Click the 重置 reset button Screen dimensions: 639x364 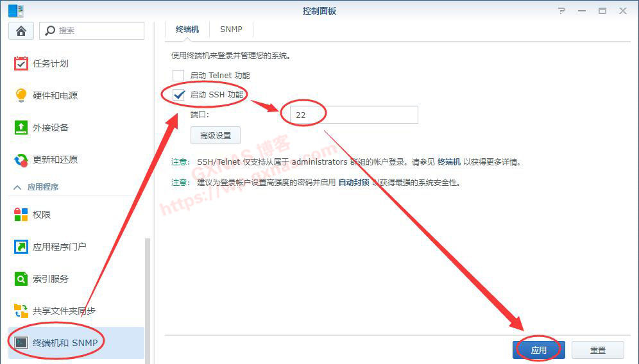click(x=598, y=350)
